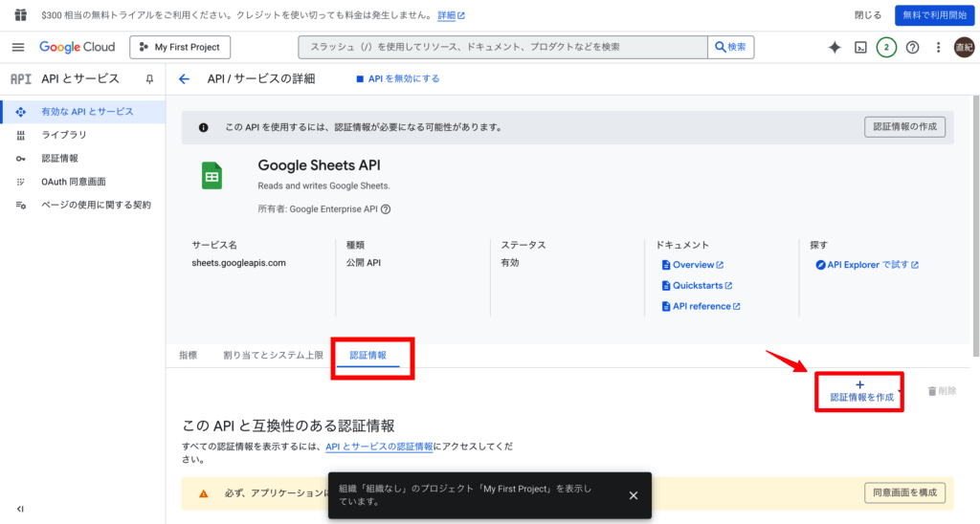Click the orange warning triangle icon
This screenshot has width=980, height=524.
pos(203,493)
